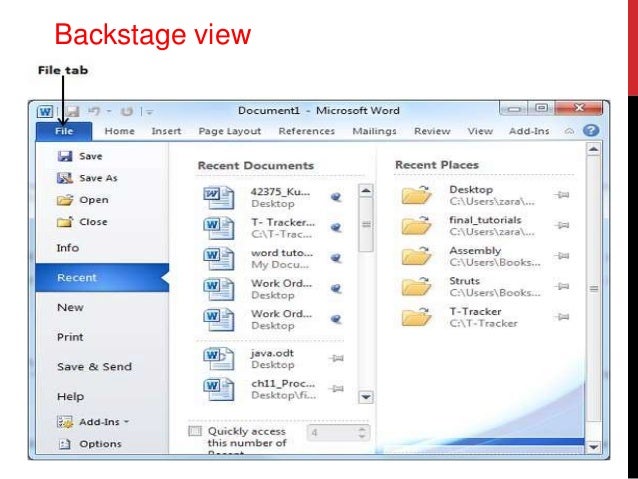Select Help in backstage menu
The width and height of the screenshot is (638, 479).
pos(70,396)
